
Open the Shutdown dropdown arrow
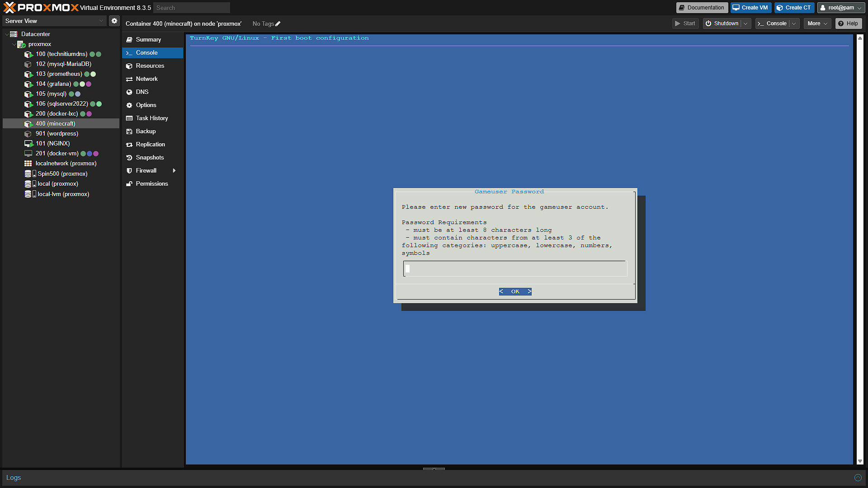[x=745, y=23]
